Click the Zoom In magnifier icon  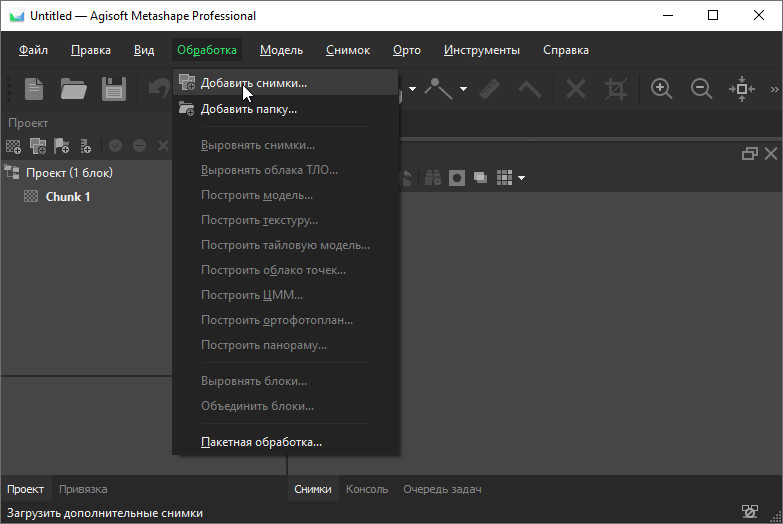pyautogui.click(x=661, y=88)
